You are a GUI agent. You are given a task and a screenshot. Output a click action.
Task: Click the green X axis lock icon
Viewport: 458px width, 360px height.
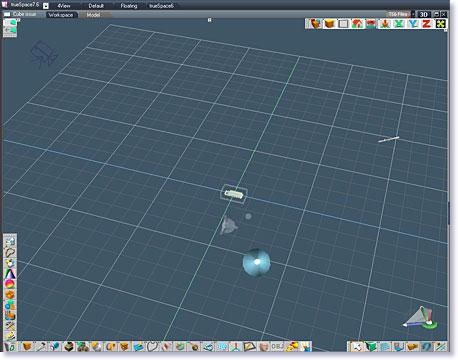399,24
